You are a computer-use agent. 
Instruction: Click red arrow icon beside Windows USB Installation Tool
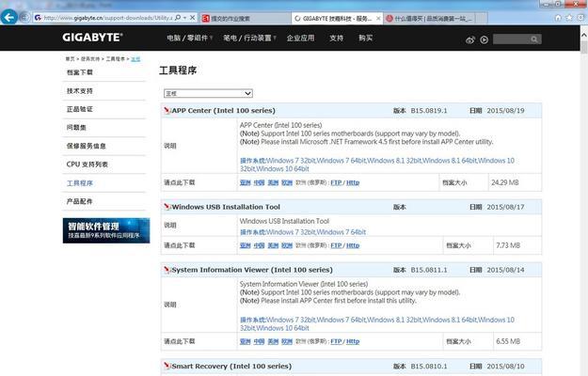pos(167,207)
